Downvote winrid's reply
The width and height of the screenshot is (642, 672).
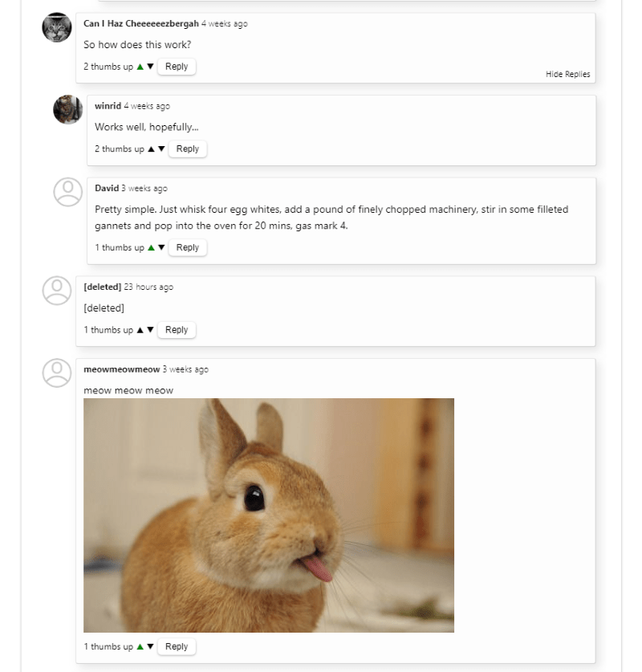[x=161, y=149]
